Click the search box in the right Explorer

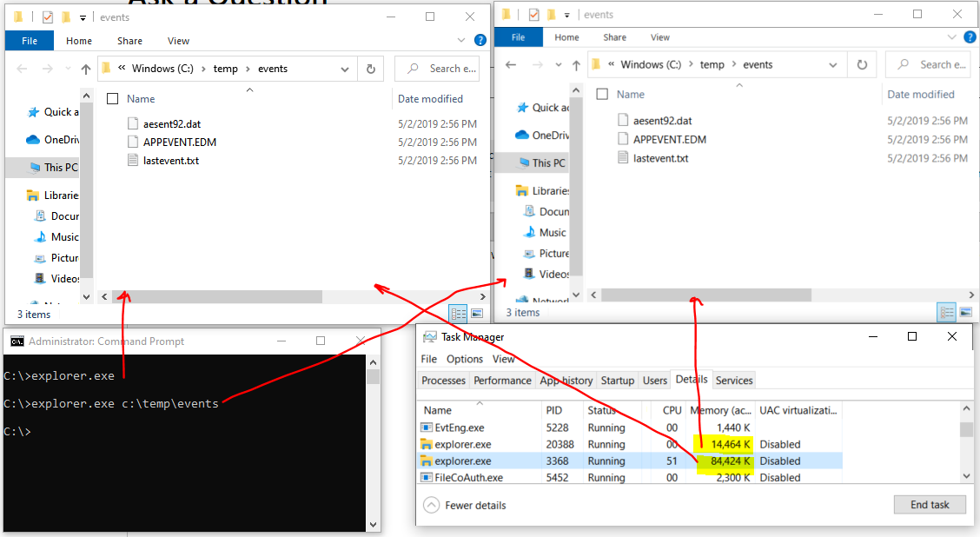pyautogui.click(x=930, y=64)
